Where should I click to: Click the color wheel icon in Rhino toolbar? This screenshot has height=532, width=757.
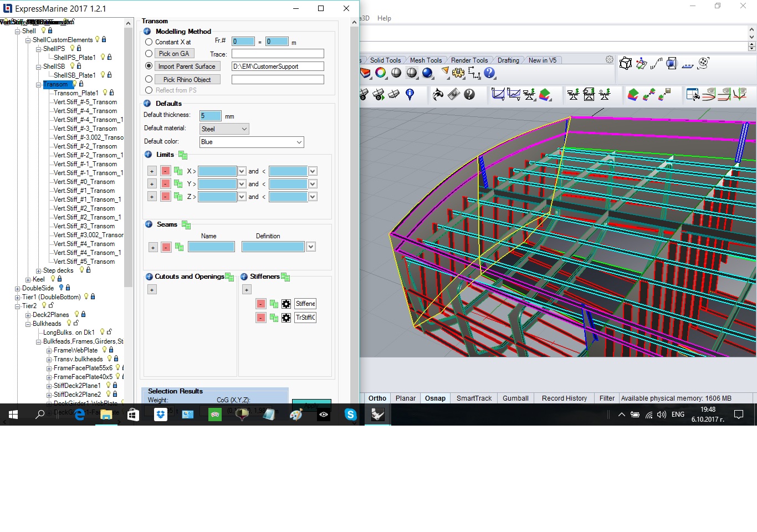[381, 73]
